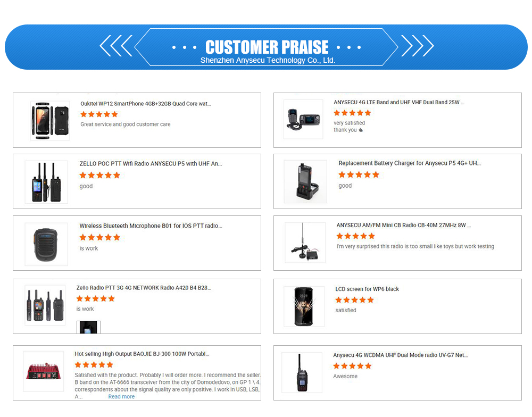Click the video thumbnail under Zello A420 review
This screenshot has width=532, height=417.
[x=88, y=328]
